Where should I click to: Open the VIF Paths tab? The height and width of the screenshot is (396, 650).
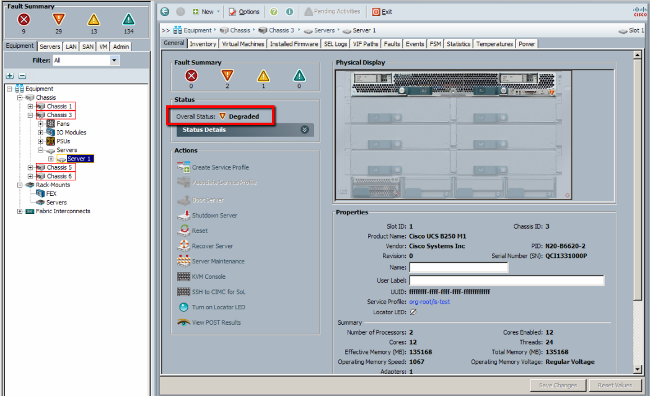coord(365,44)
